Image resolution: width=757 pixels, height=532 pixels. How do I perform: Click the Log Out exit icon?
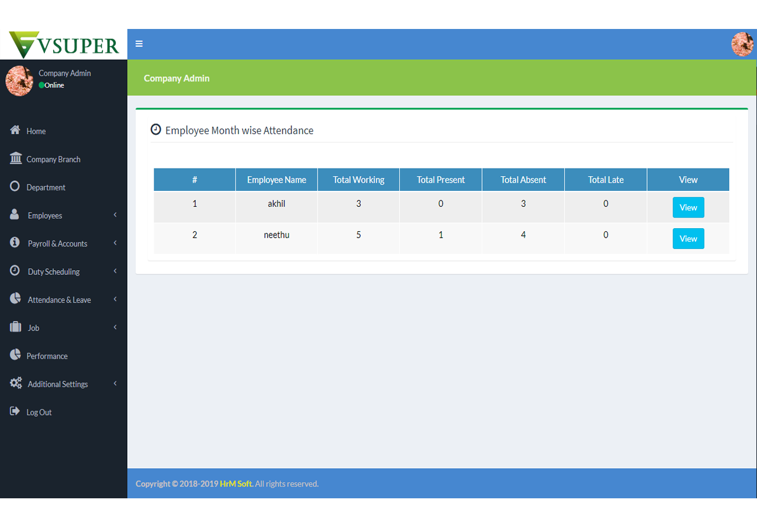(x=15, y=411)
